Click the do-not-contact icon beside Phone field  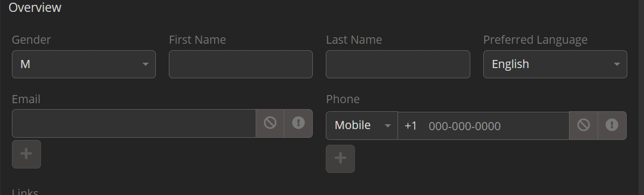pyautogui.click(x=583, y=125)
